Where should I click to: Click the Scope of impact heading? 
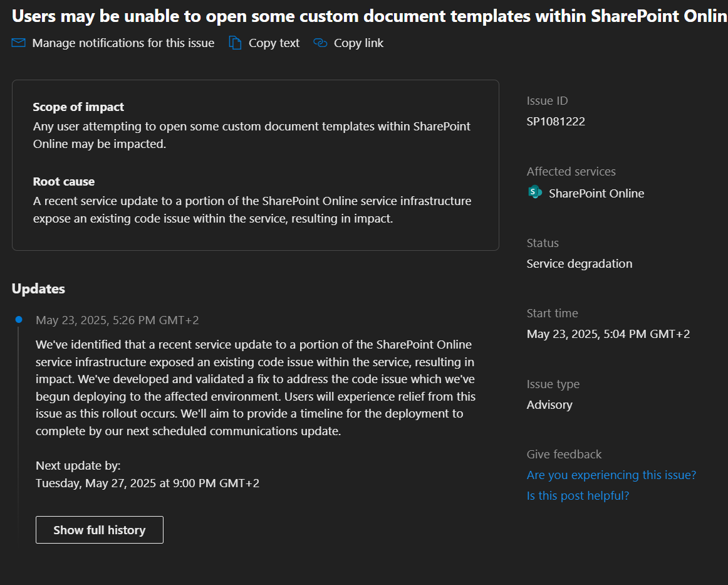tap(78, 107)
